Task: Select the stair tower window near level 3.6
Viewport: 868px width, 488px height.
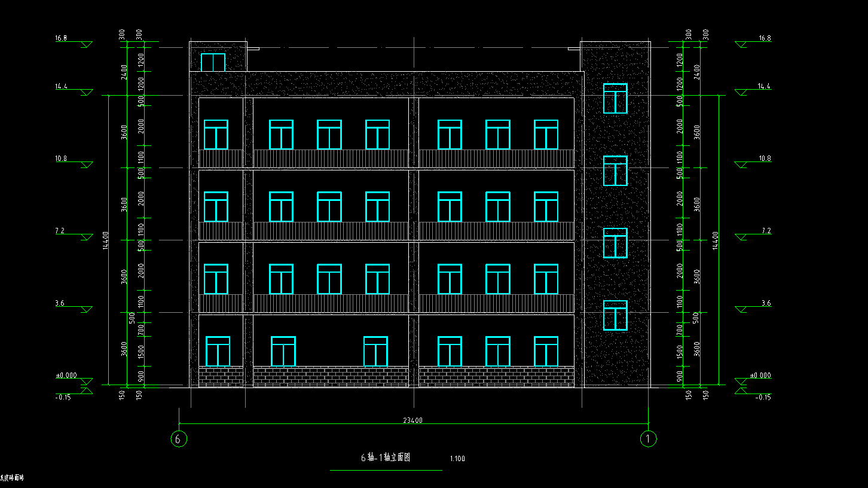Action: pyautogui.click(x=615, y=315)
